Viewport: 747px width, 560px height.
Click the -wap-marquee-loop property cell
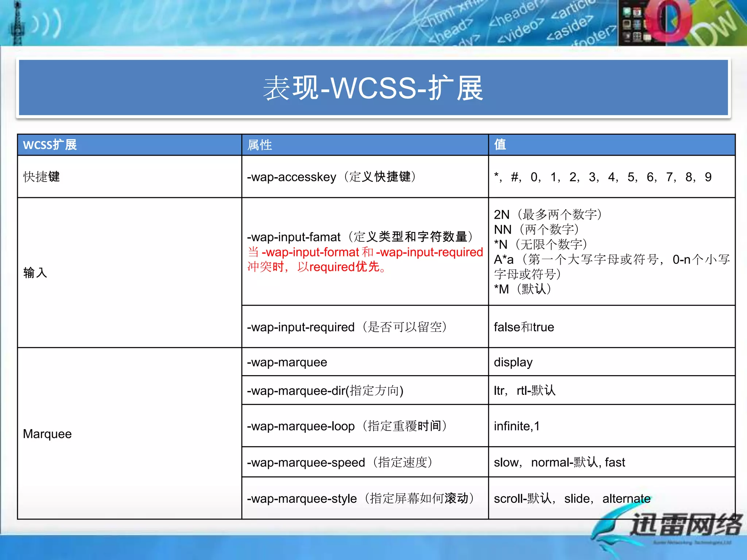point(365,426)
